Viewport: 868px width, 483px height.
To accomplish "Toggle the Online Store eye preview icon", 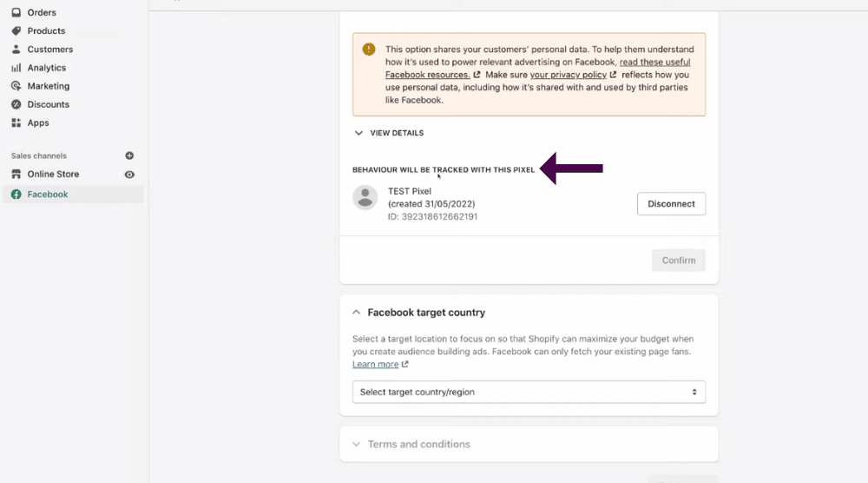I will [x=129, y=175].
